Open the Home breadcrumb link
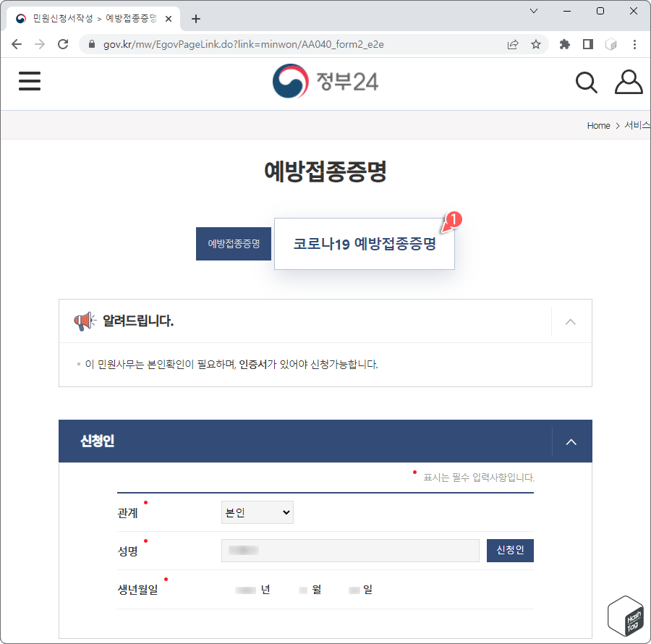The height and width of the screenshot is (644, 651). tap(598, 125)
